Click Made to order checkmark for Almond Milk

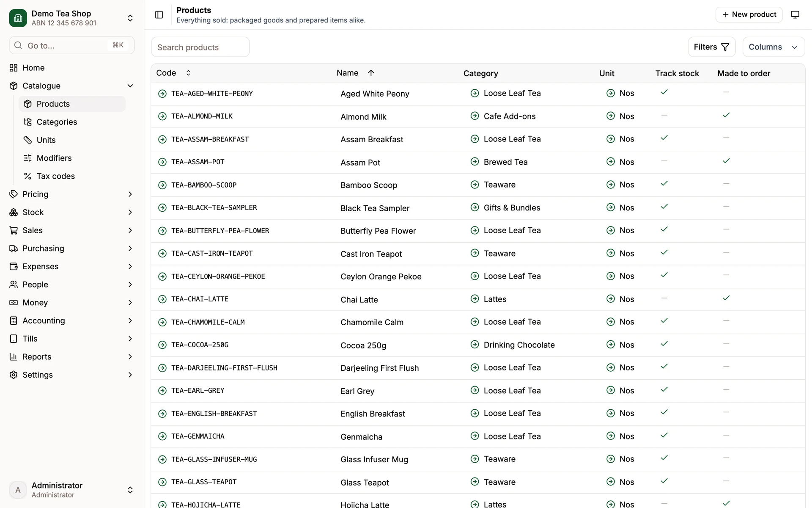726,115
